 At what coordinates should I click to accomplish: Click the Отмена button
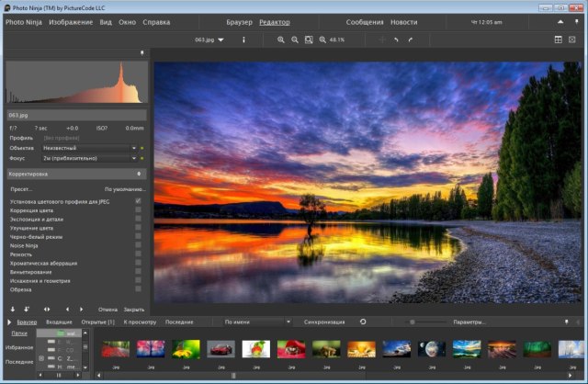click(x=107, y=310)
